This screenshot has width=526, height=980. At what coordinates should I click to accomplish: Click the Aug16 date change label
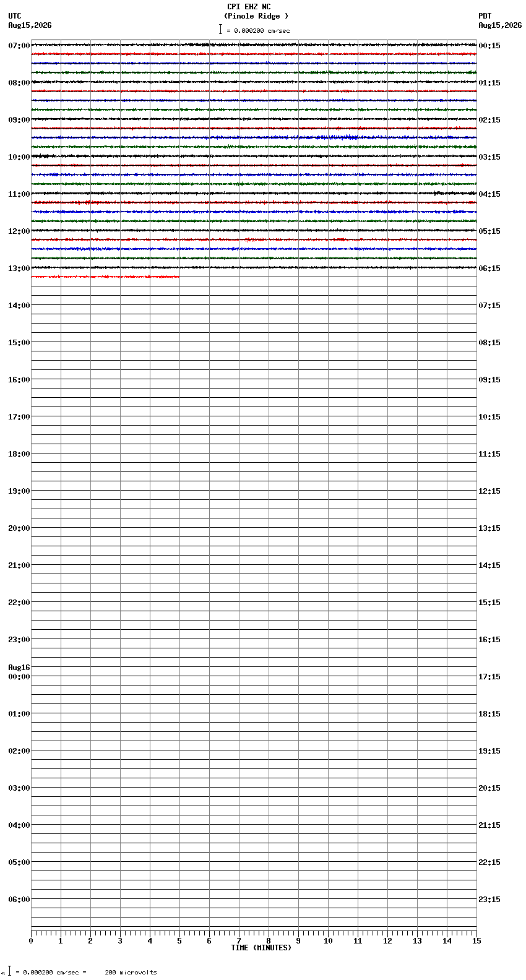(x=19, y=668)
